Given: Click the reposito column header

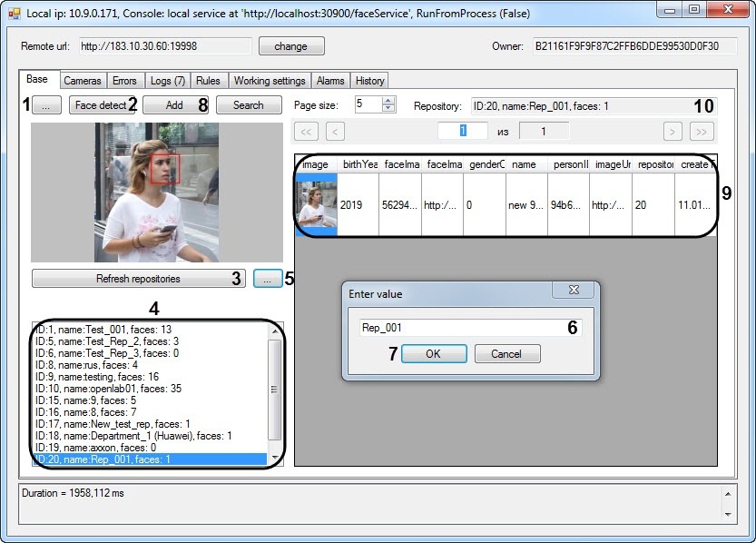Looking at the screenshot, I should [653, 164].
